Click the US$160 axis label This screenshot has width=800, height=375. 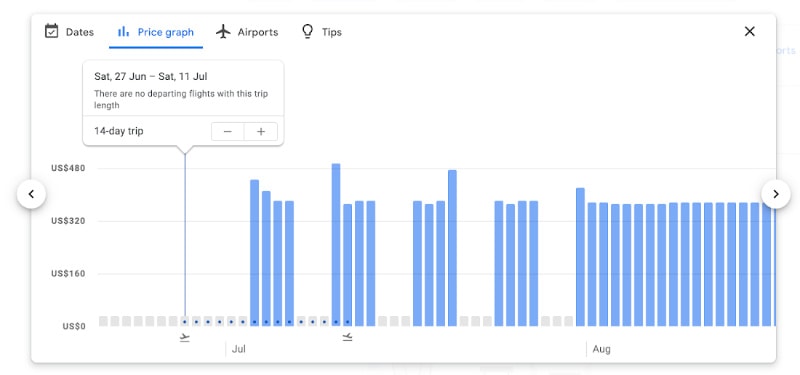(68, 273)
